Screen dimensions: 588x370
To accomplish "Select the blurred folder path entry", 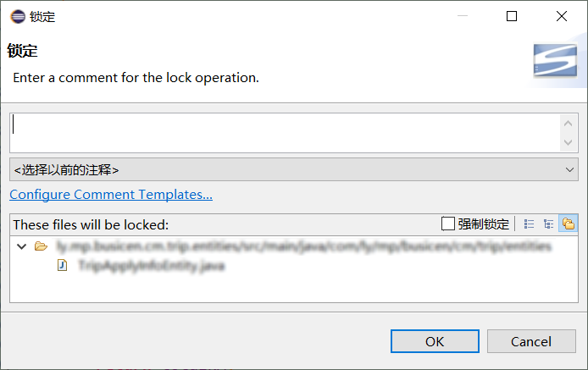I will (x=304, y=246).
